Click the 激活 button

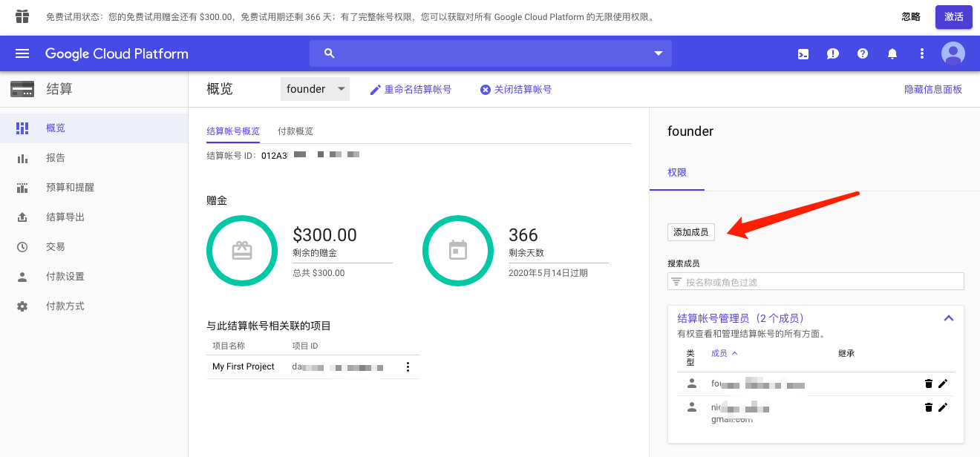tap(954, 16)
